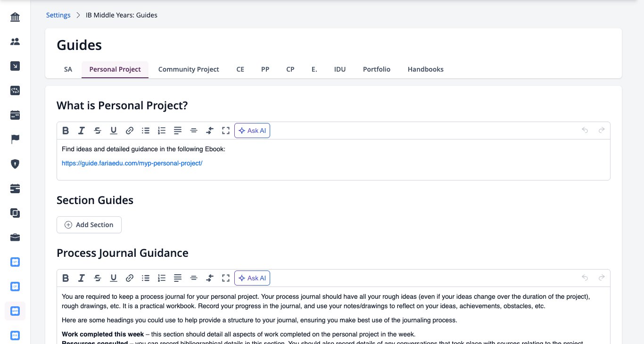Select the CP tab
This screenshot has width=644, height=344.
tap(290, 69)
